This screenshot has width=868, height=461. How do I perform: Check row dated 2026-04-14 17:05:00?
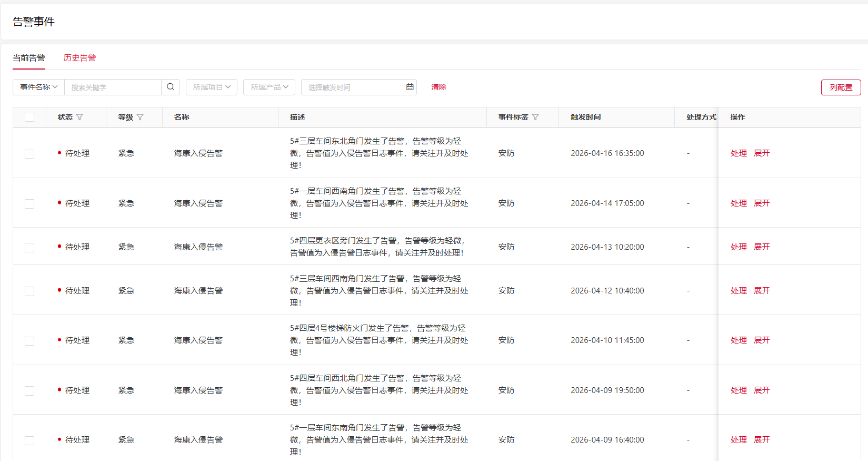(x=29, y=204)
